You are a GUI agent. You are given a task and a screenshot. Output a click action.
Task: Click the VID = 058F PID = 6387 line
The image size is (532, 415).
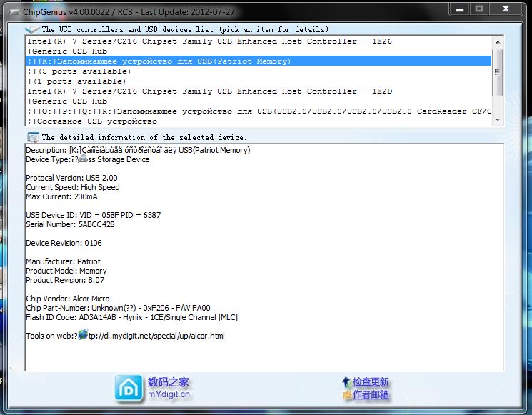coord(94,215)
